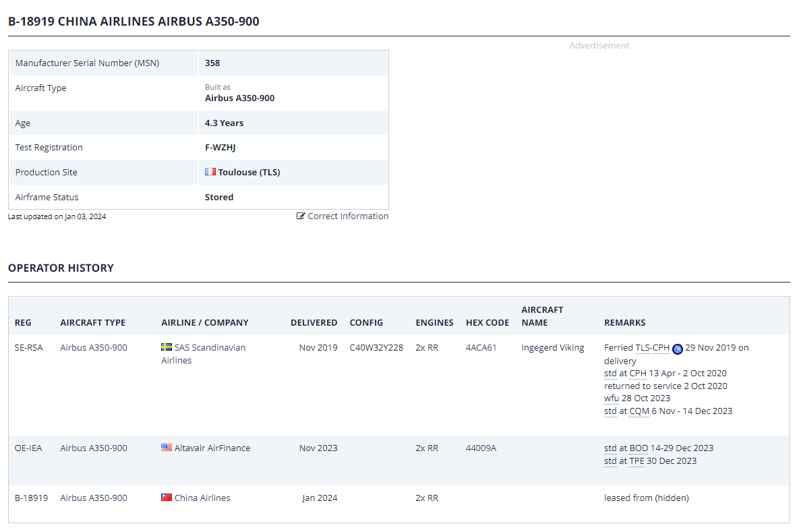Click the blue globe icon next to TLS-CPH
The height and width of the screenshot is (532, 801).
[678, 349]
